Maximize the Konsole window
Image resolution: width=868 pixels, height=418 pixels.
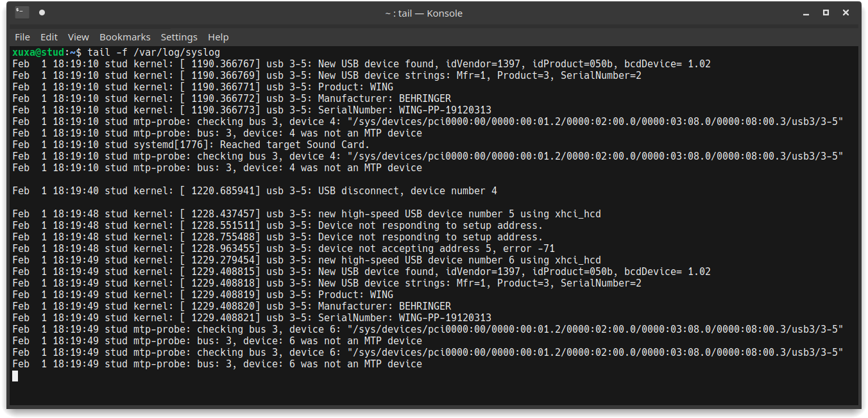826,13
